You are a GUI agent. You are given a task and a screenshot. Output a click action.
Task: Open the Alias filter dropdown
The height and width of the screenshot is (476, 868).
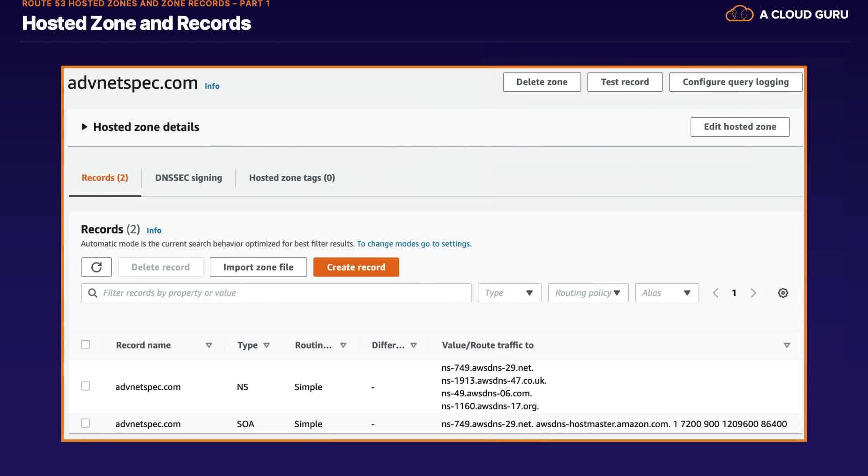point(667,293)
